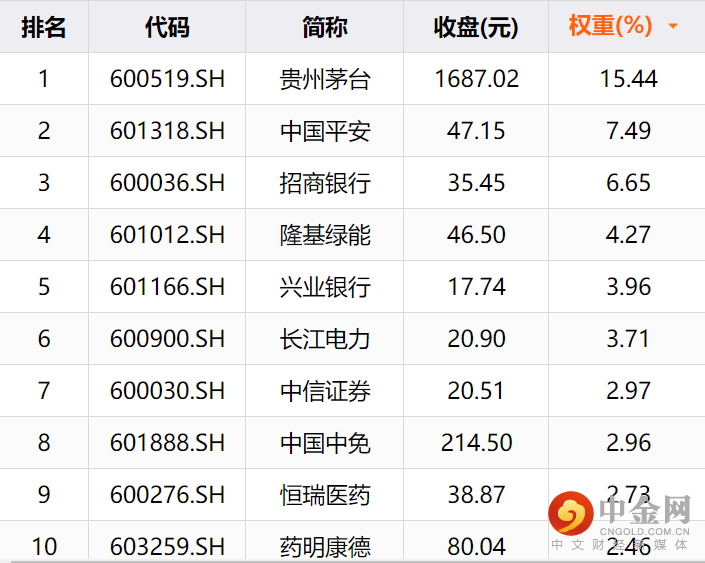Open 药明康德 stock name
705x563 pixels.
pos(325,548)
